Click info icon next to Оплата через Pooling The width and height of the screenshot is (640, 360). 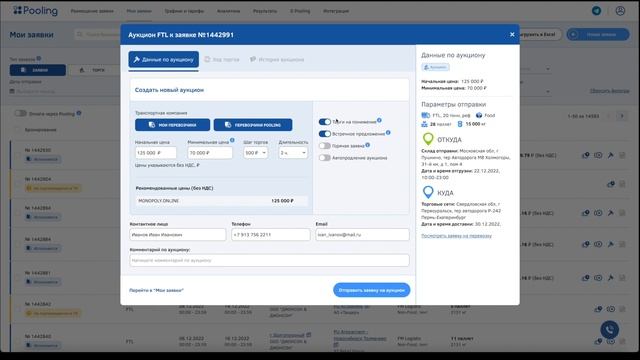tap(79, 113)
